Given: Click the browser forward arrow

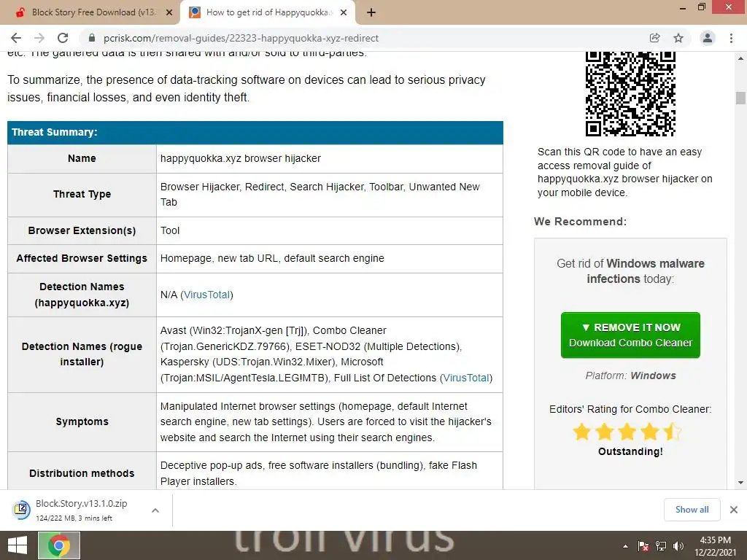Looking at the screenshot, I should pos(39,38).
